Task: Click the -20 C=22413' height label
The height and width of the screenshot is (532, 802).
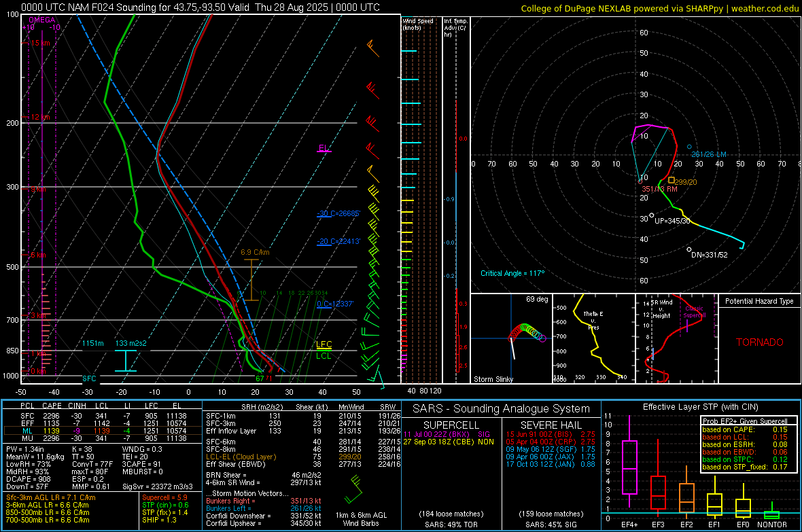Action: [x=338, y=241]
